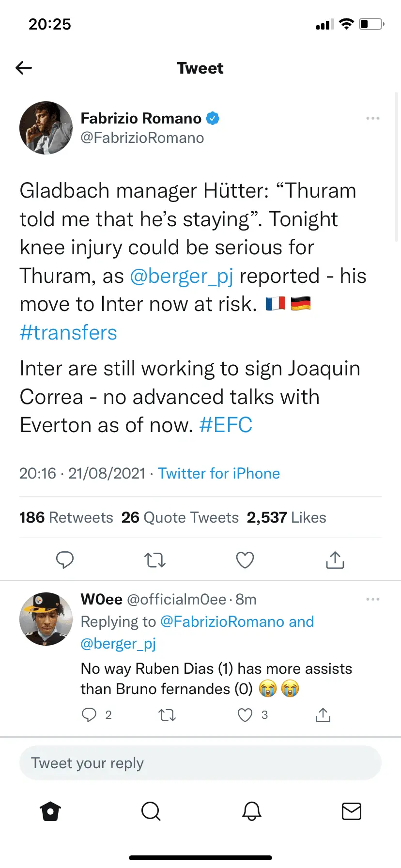Open the @berger_pj mention in tweet text

click(x=182, y=276)
